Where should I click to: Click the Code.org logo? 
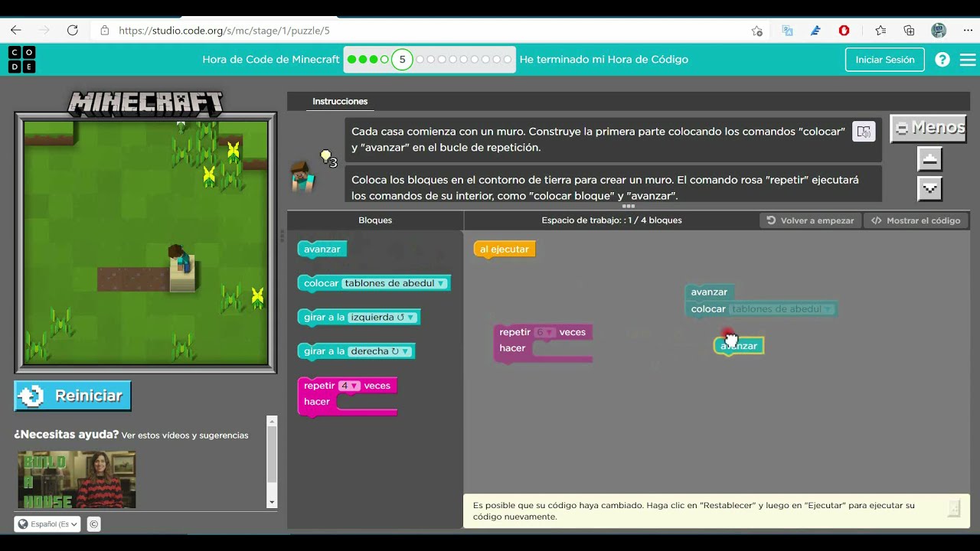click(21, 60)
